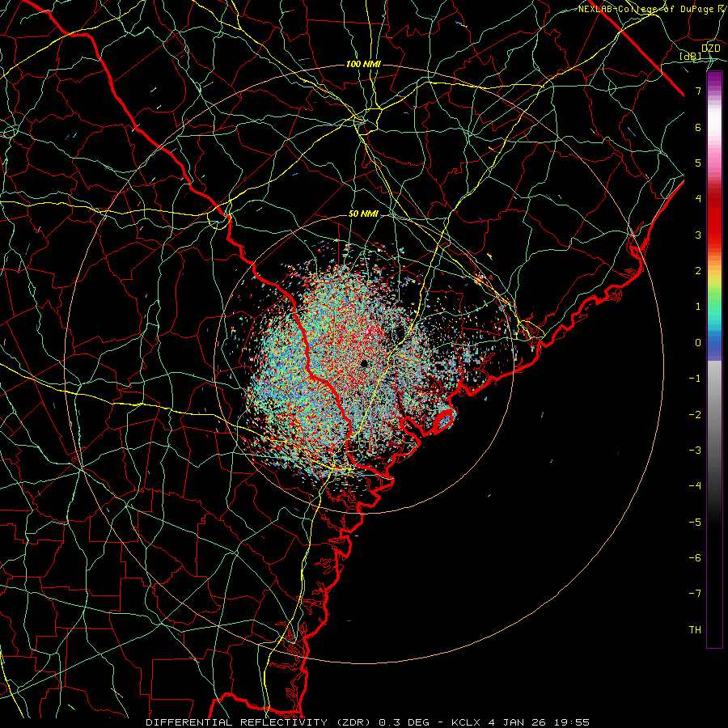Click the 'DZD' product label
The image size is (728, 728).
(x=710, y=48)
